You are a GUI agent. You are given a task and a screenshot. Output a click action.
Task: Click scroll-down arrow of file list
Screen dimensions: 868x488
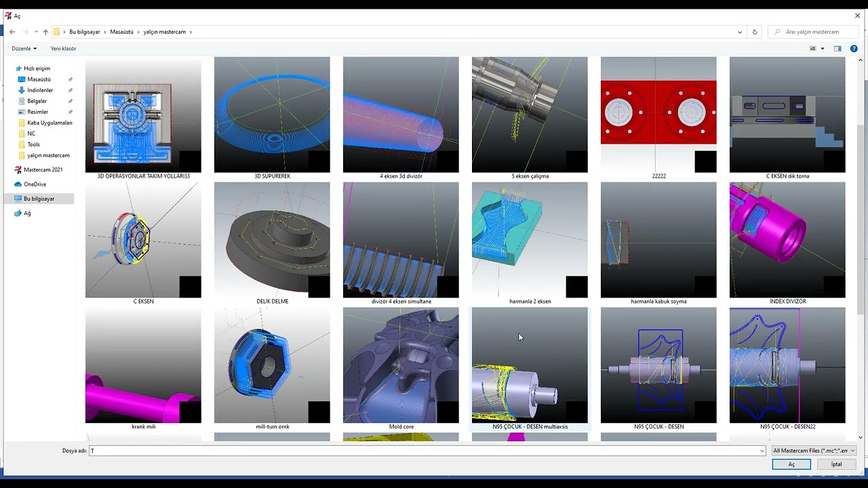coord(861,437)
